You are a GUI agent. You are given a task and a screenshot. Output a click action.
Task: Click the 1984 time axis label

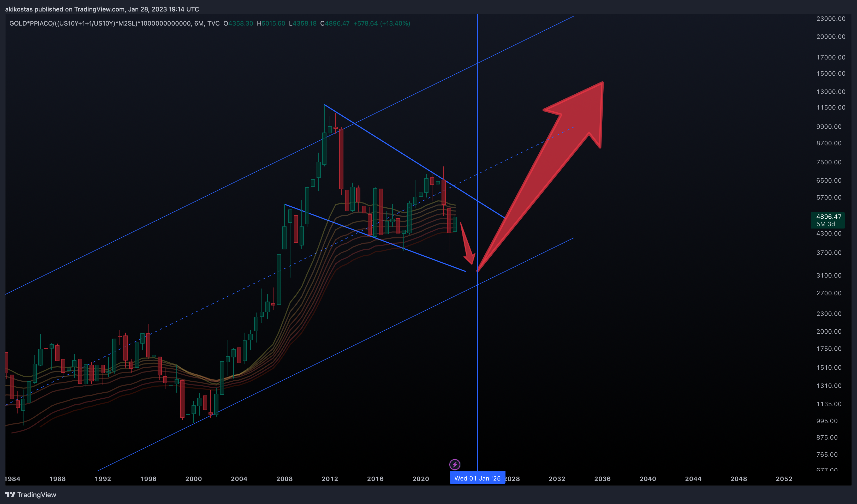coord(13,479)
